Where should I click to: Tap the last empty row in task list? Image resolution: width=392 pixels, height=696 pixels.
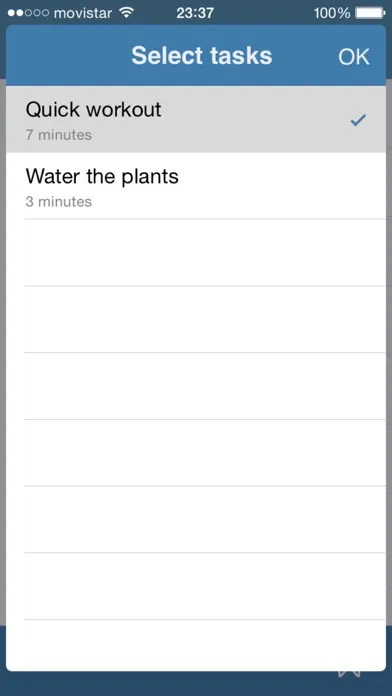[x=196, y=645]
